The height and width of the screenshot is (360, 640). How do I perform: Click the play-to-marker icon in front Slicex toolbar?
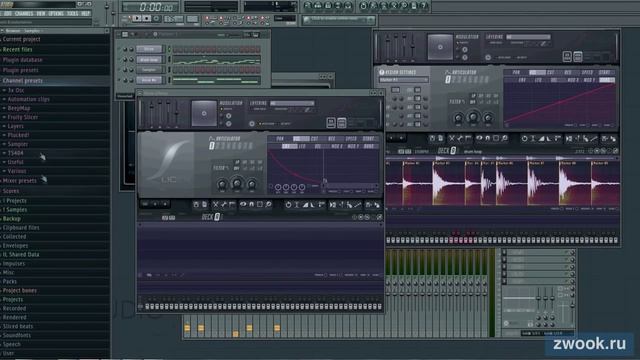pos(333,204)
